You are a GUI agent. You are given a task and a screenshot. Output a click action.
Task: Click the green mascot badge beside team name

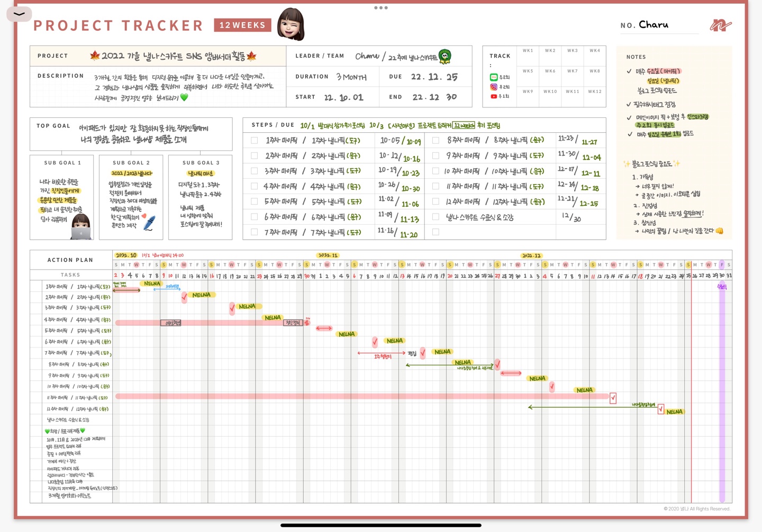(x=445, y=56)
